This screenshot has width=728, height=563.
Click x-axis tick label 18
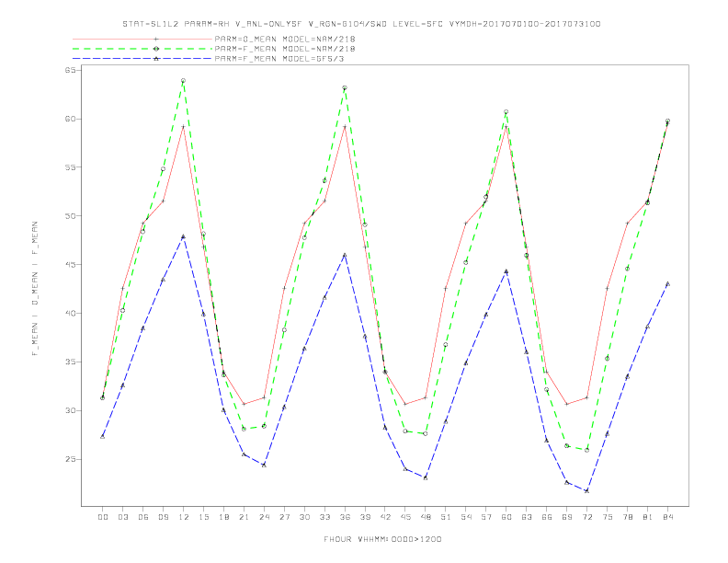(x=223, y=517)
